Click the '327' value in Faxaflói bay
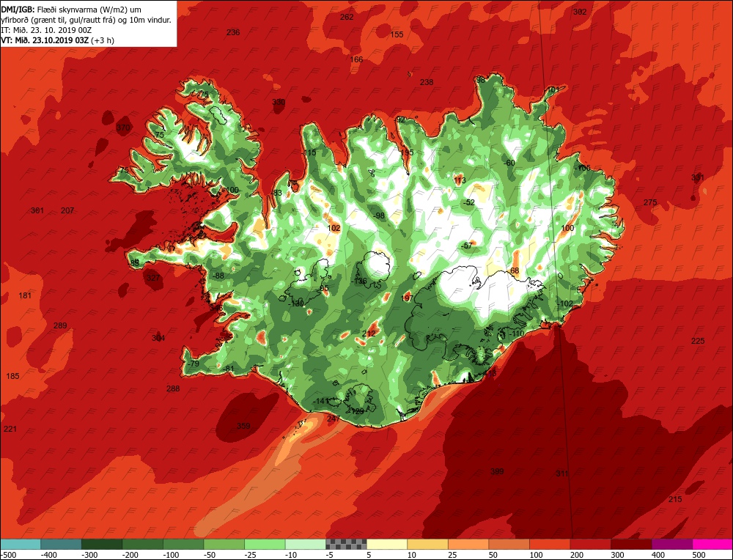733x560 pixels. pyautogui.click(x=153, y=278)
